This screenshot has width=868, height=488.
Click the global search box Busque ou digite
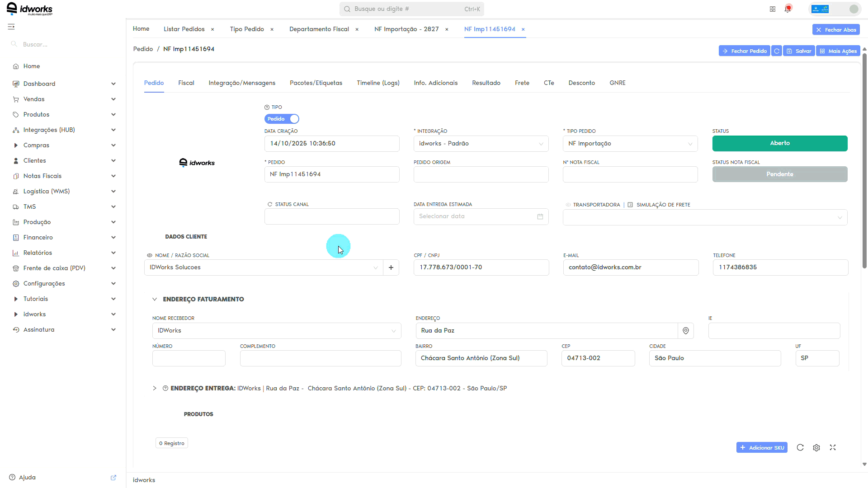pyautogui.click(x=411, y=9)
